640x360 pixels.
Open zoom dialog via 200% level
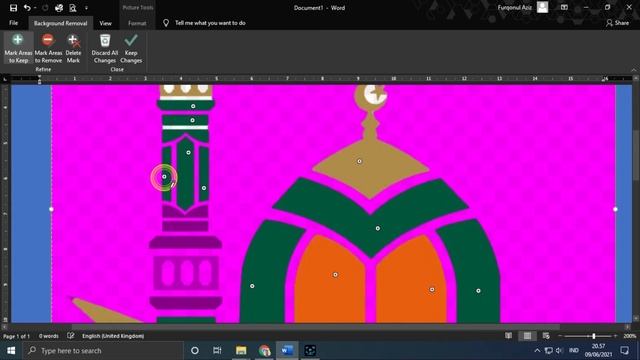pyautogui.click(x=629, y=336)
